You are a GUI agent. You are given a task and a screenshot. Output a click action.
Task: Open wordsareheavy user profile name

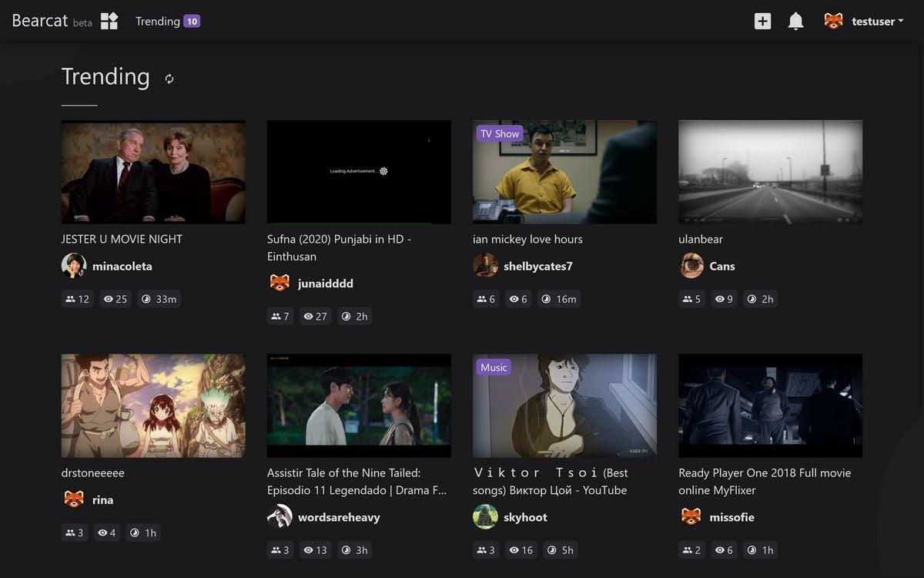tap(339, 518)
